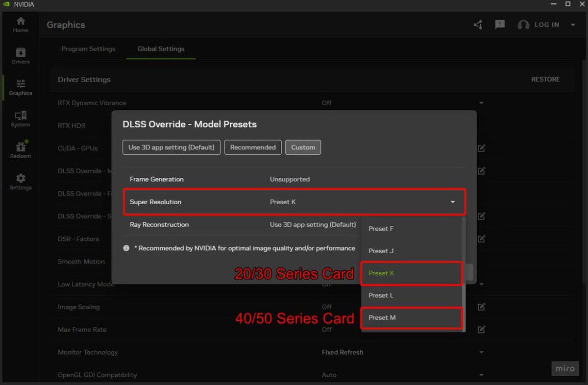Image resolution: width=588 pixels, height=385 pixels.
Task: Click the Graphics page title
Action: [x=66, y=25]
